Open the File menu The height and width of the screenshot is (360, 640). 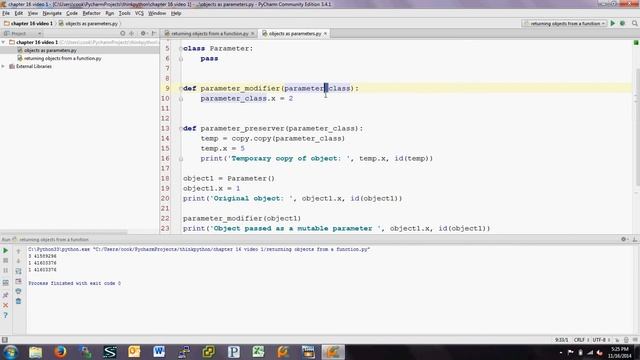(6, 13)
